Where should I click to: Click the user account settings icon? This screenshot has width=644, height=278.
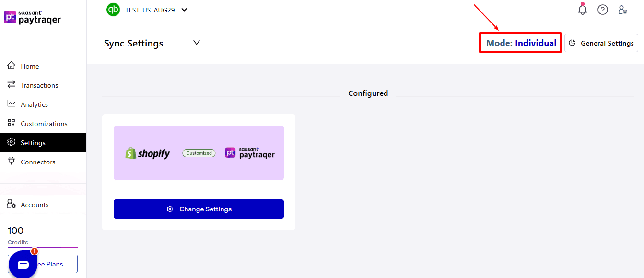pyautogui.click(x=622, y=10)
